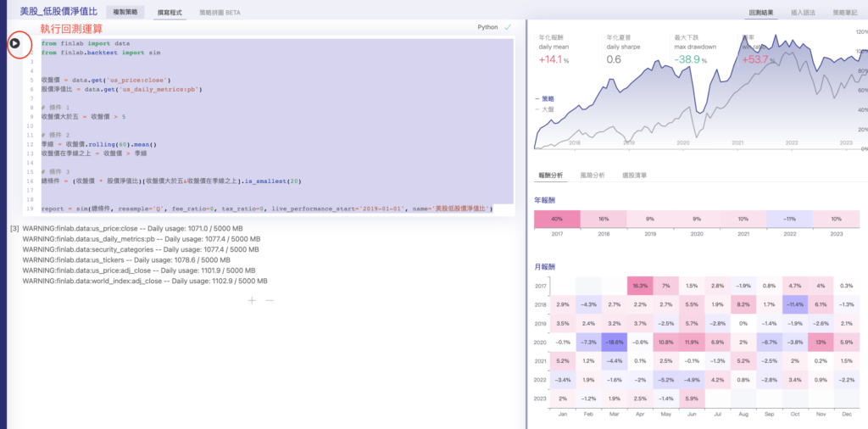Image resolution: width=868 pixels, height=429 pixels.
Task: Click the code line 季線 = 收盤價.rolling(60).mean()
Action: point(99,144)
